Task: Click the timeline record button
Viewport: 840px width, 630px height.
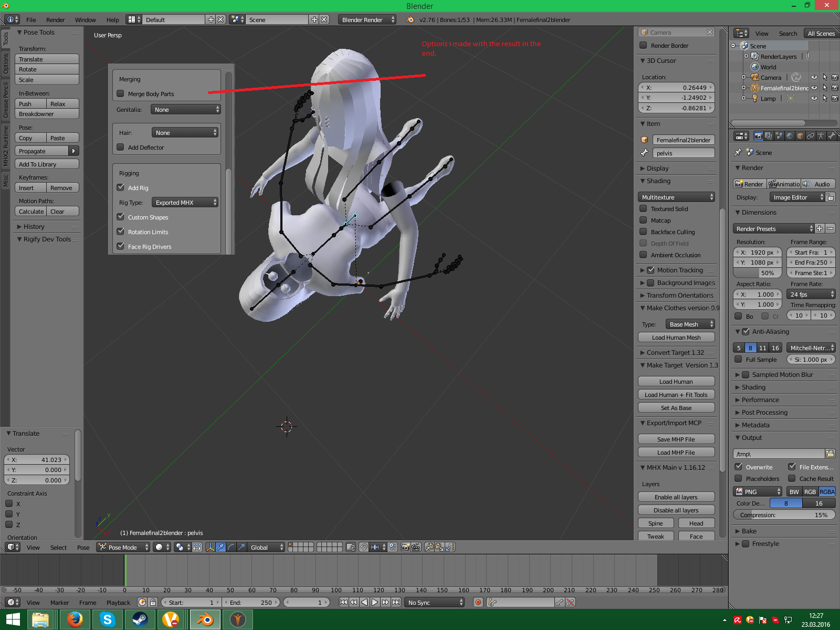Action: tap(478, 602)
